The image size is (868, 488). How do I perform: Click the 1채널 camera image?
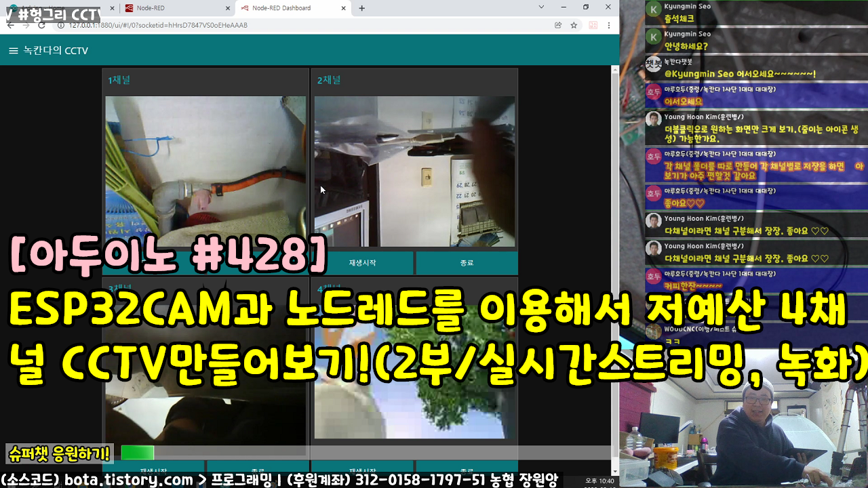(205, 171)
